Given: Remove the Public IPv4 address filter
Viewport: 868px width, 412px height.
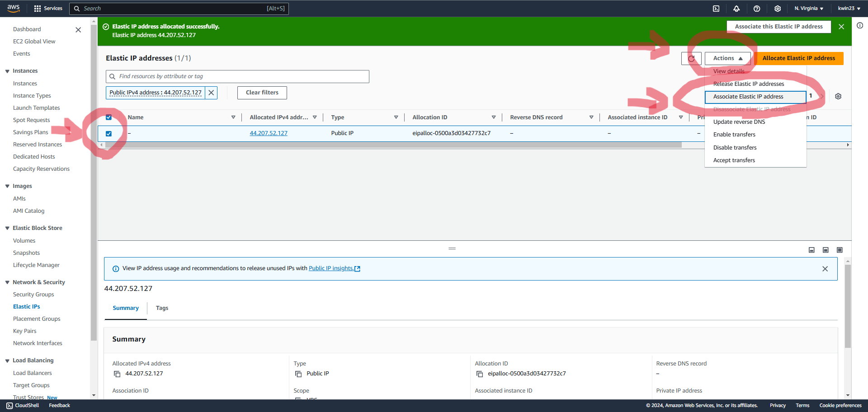Looking at the screenshot, I should tap(211, 93).
